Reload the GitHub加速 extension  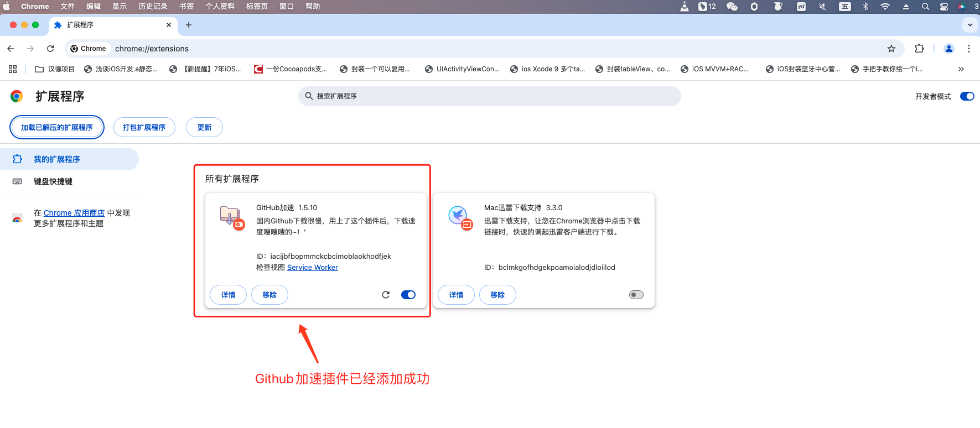click(386, 295)
